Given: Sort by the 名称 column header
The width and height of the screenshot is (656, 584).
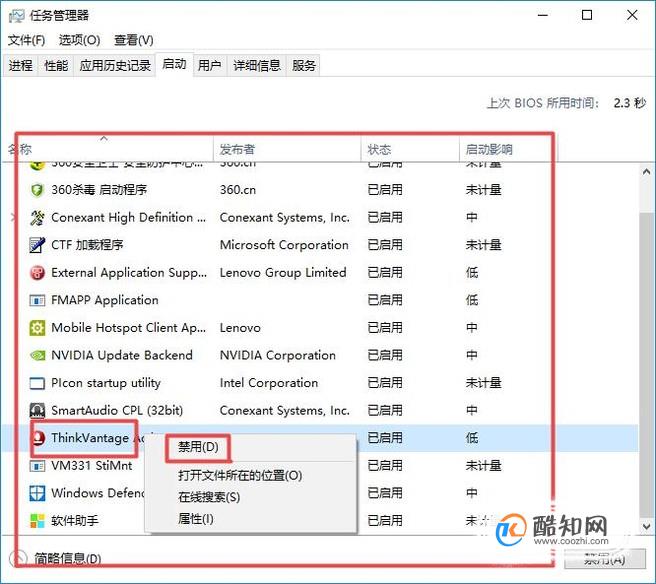Looking at the screenshot, I should [110, 149].
